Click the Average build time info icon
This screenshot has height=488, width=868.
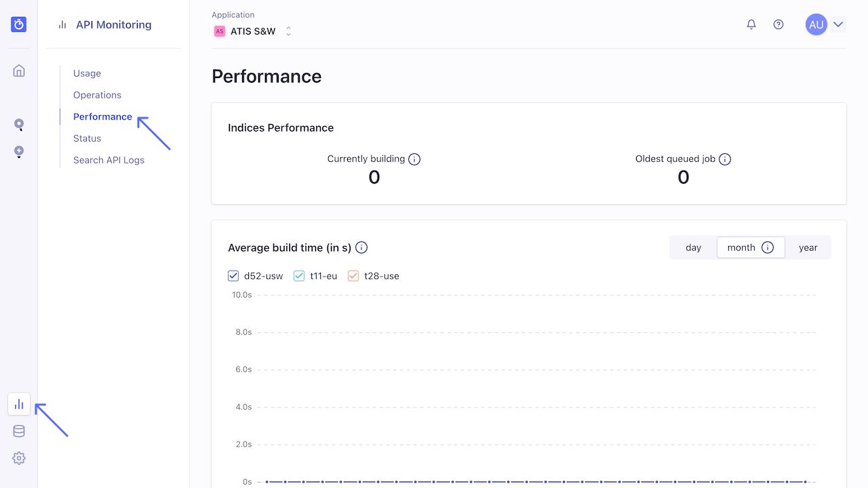(361, 247)
